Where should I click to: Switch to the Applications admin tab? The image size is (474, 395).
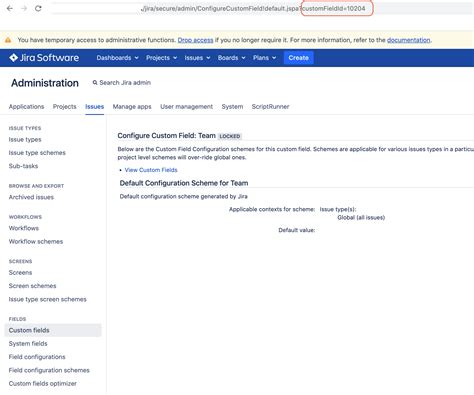coord(26,106)
